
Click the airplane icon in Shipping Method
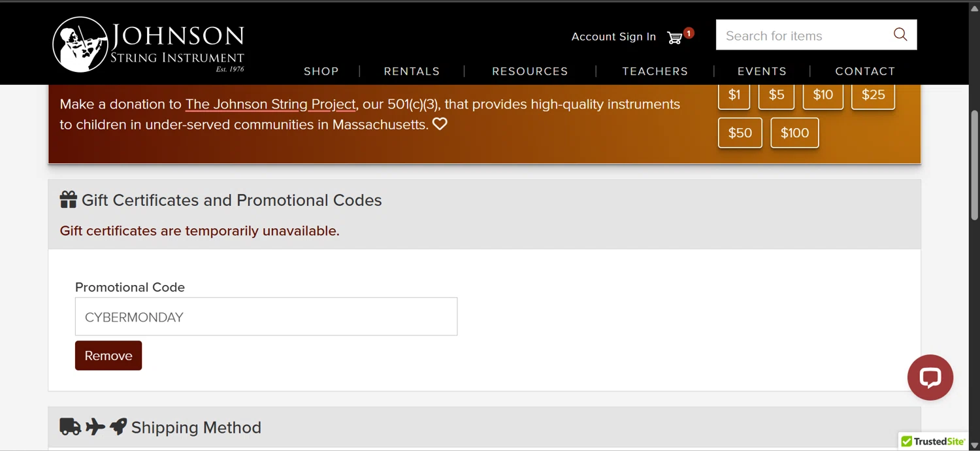(95, 427)
